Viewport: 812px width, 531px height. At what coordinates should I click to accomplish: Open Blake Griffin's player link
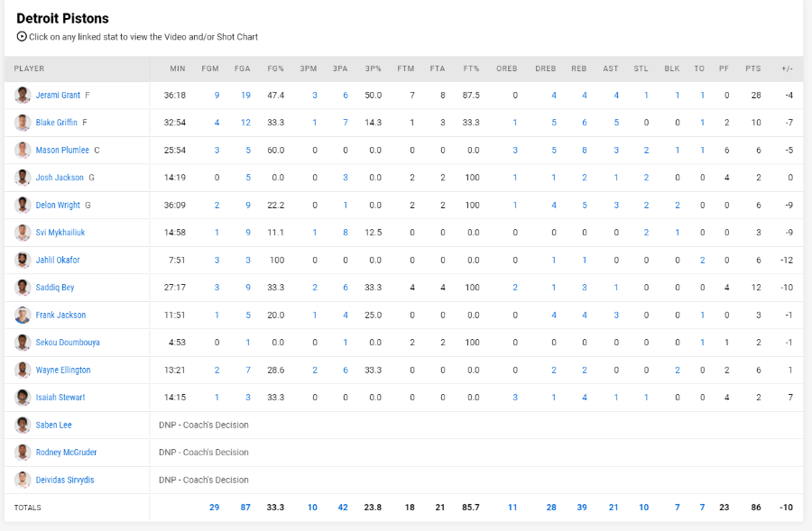[57, 123]
